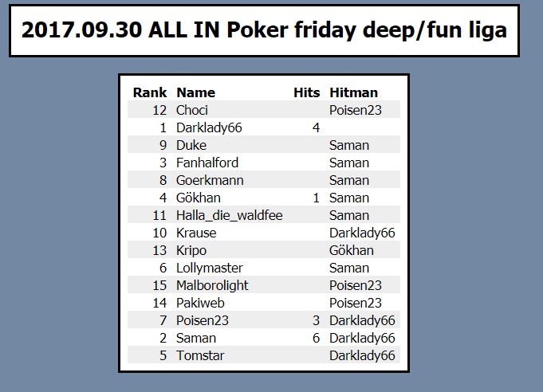Click the Goerkmann name entry
The image size is (543, 392).
(210, 180)
